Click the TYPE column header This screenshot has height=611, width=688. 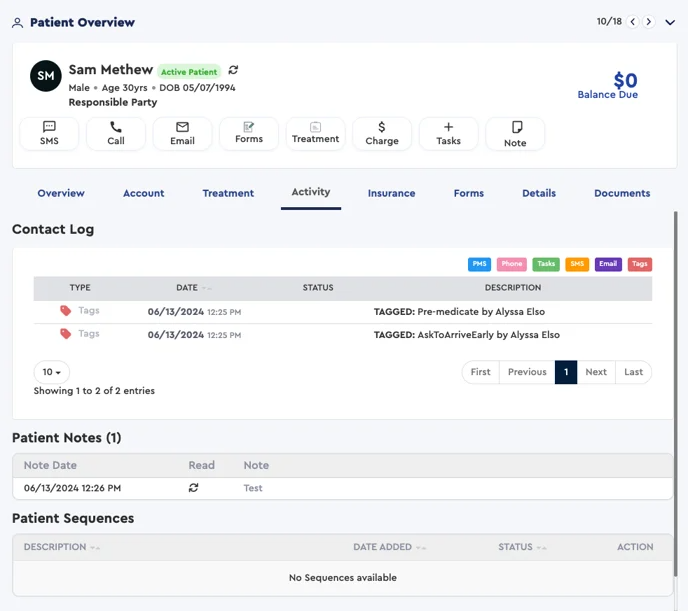80,288
